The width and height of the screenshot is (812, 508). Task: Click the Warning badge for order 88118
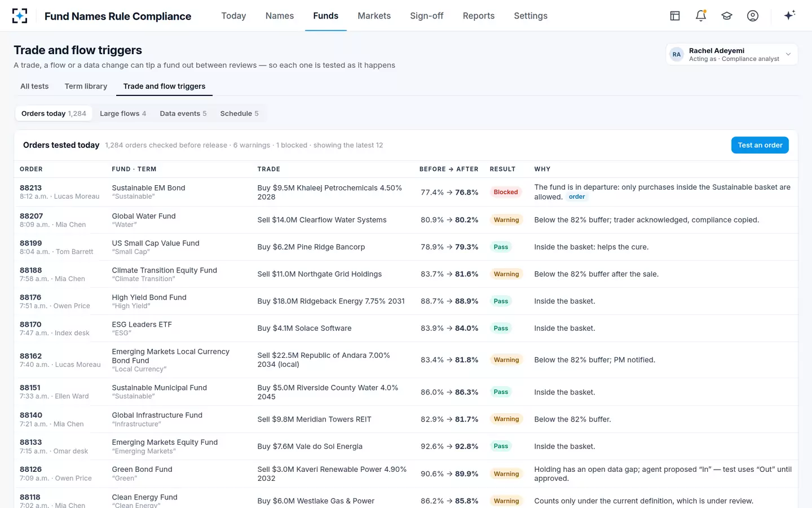[506, 501]
